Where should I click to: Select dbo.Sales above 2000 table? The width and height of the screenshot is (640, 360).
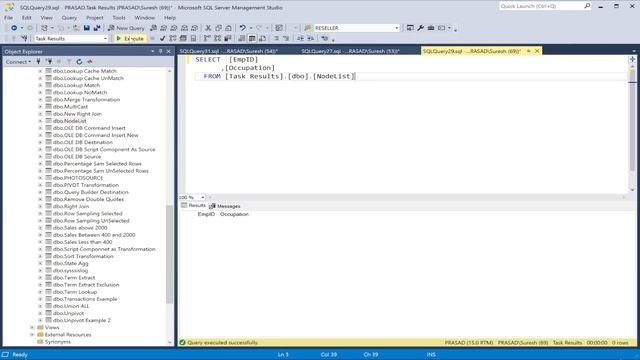click(x=80, y=228)
